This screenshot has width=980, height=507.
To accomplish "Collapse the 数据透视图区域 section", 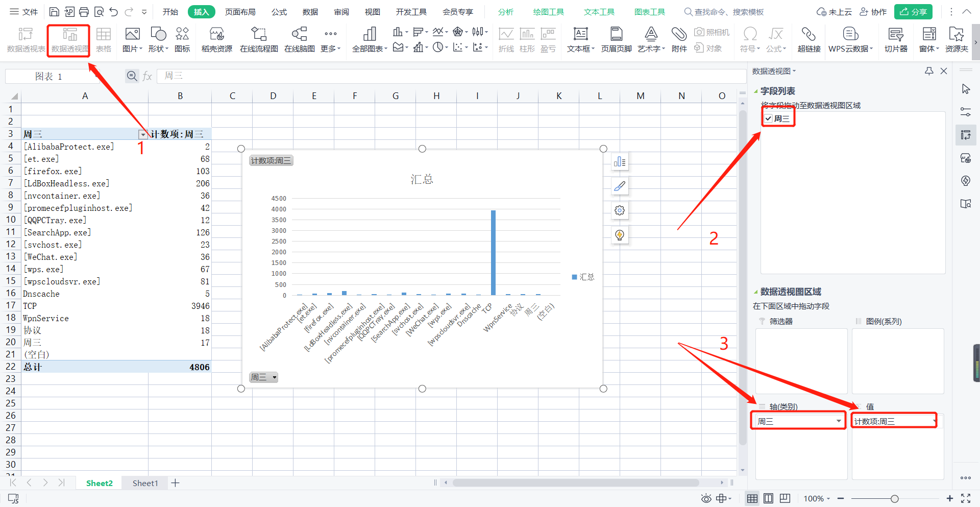I will click(756, 292).
